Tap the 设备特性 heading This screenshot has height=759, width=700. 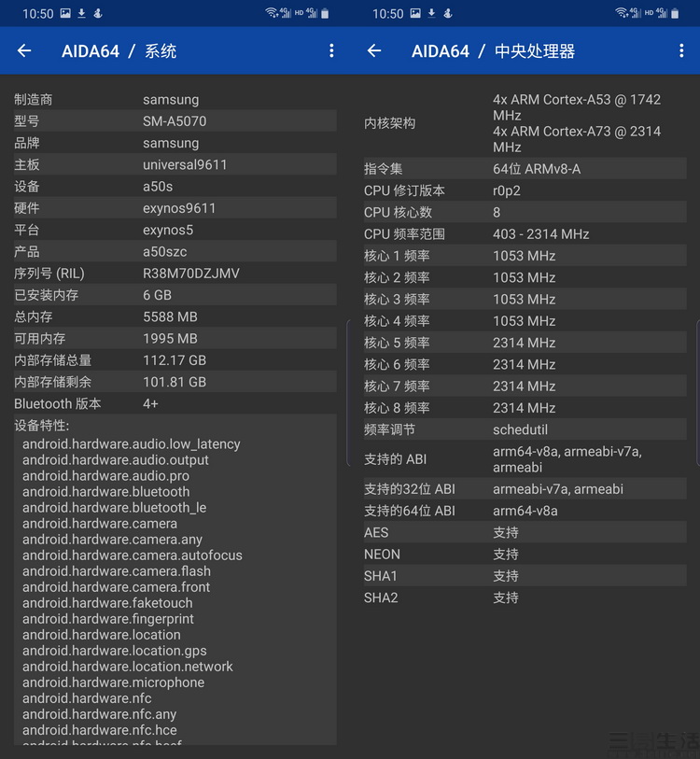tap(42, 426)
